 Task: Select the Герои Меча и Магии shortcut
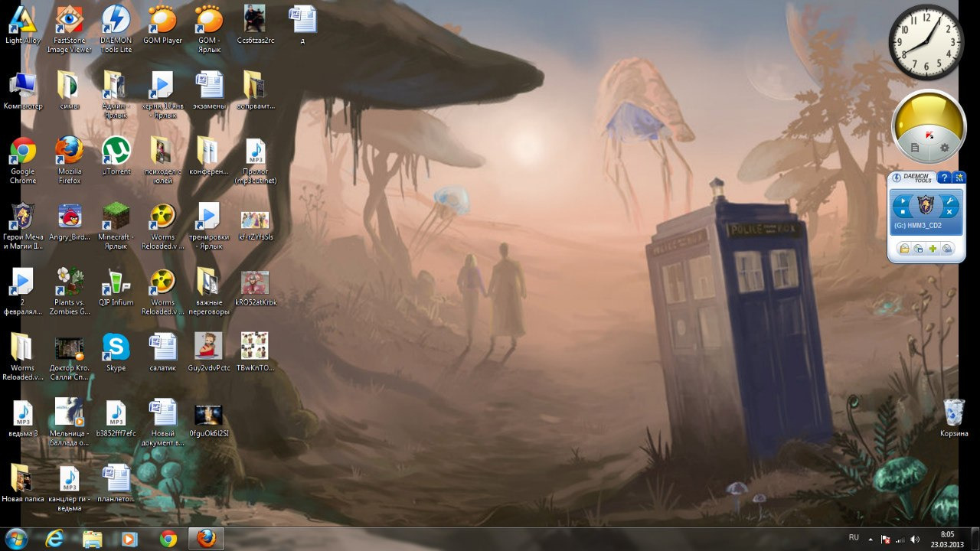23,227
